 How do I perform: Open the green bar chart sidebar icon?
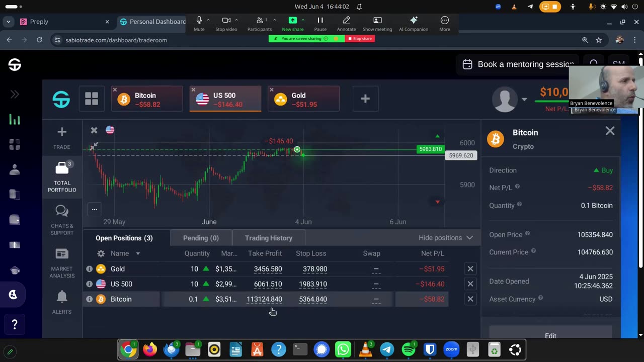(15, 120)
